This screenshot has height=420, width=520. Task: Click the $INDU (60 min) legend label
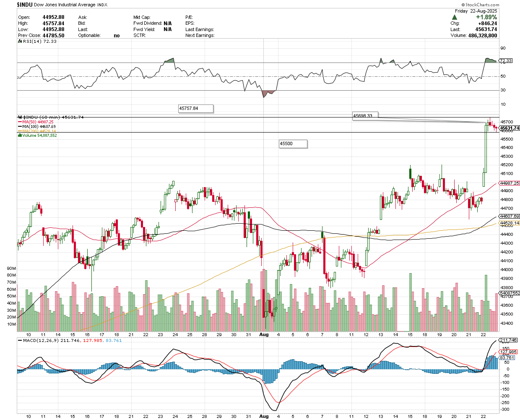click(x=53, y=117)
